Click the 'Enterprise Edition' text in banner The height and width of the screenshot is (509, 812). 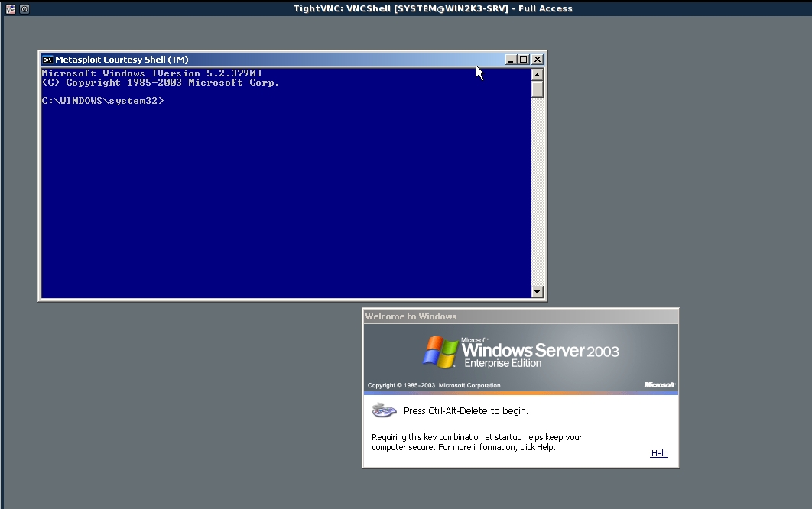[x=503, y=364]
